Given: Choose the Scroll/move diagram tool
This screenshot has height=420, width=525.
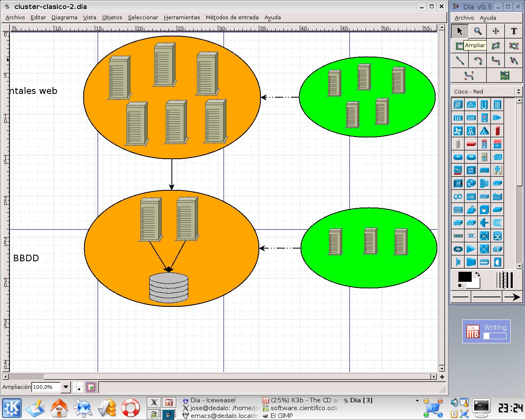Looking at the screenshot, I should (495, 31).
